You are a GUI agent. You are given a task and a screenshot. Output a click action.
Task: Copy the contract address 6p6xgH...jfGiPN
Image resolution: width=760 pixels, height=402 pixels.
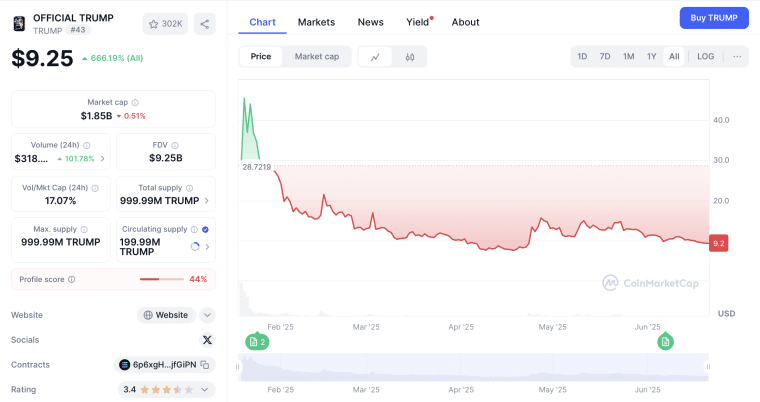pyautogui.click(x=205, y=365)
